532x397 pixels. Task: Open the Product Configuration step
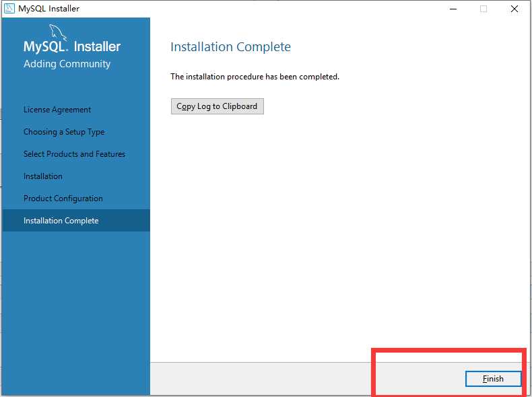coord(63,199)
